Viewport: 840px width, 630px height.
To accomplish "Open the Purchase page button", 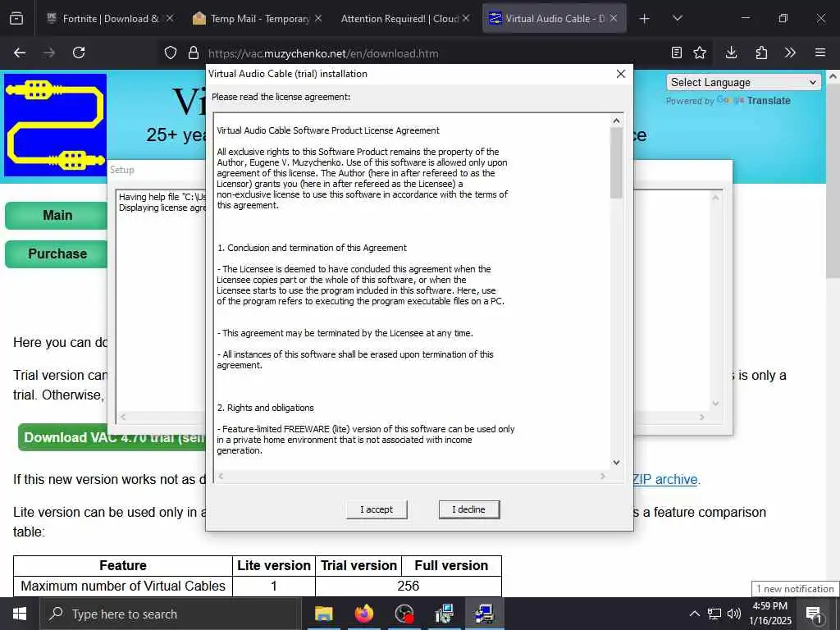I will pyautogui.click(x=57, y=254).
